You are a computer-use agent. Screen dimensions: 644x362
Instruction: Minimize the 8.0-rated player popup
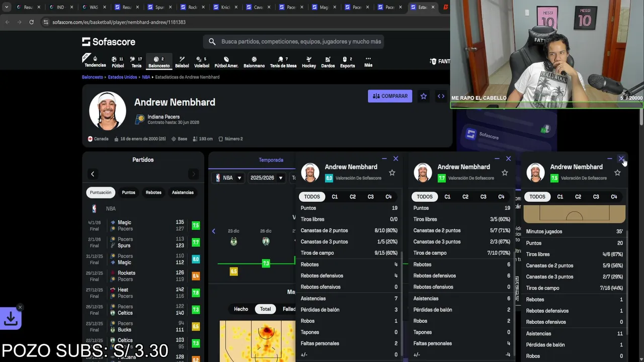[384, 159]
